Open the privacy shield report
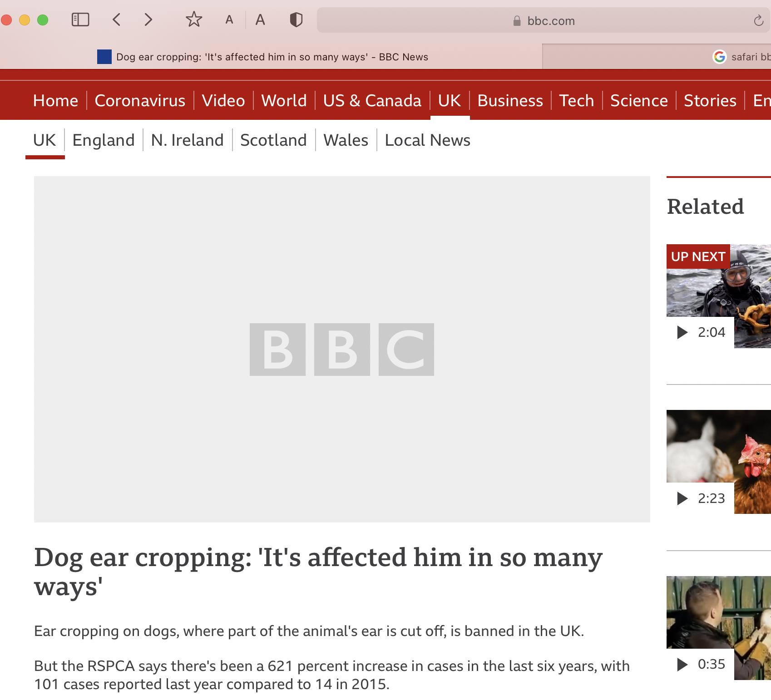The height and width of the screenshot is (700, 771). 296,20
